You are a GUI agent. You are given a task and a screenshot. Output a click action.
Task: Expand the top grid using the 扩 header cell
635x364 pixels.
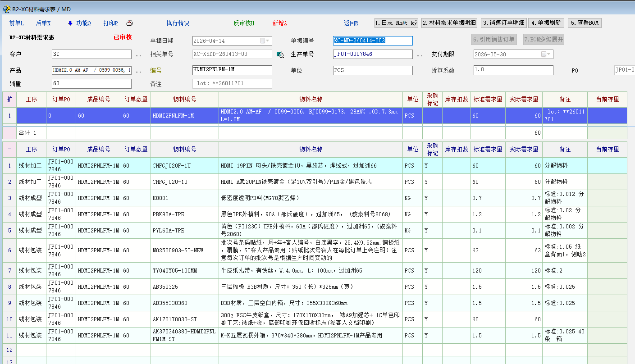point(9,100)
